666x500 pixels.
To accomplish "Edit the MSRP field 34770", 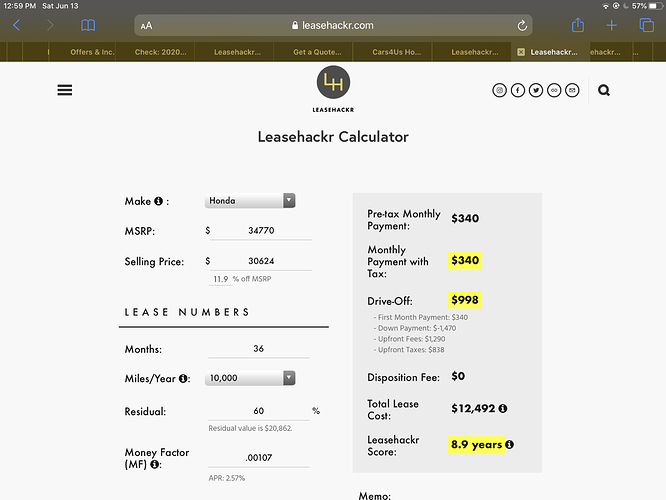I will coord(261,231).
